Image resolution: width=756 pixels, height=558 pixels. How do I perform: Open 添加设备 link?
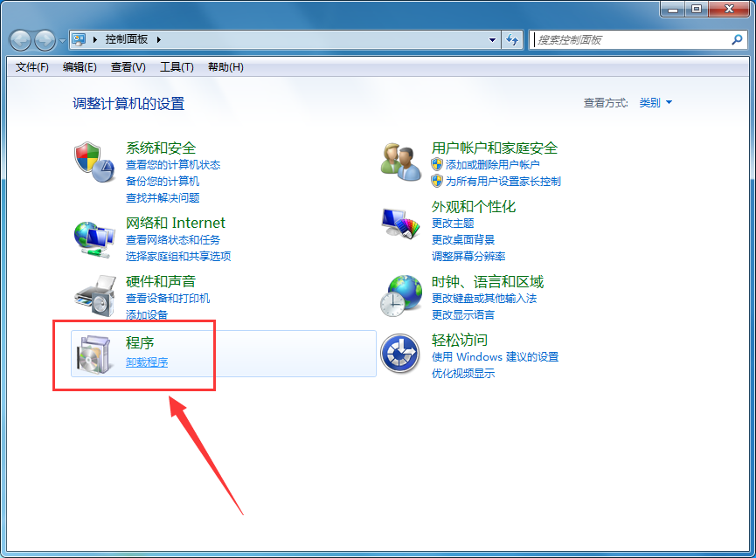(147, 314)
